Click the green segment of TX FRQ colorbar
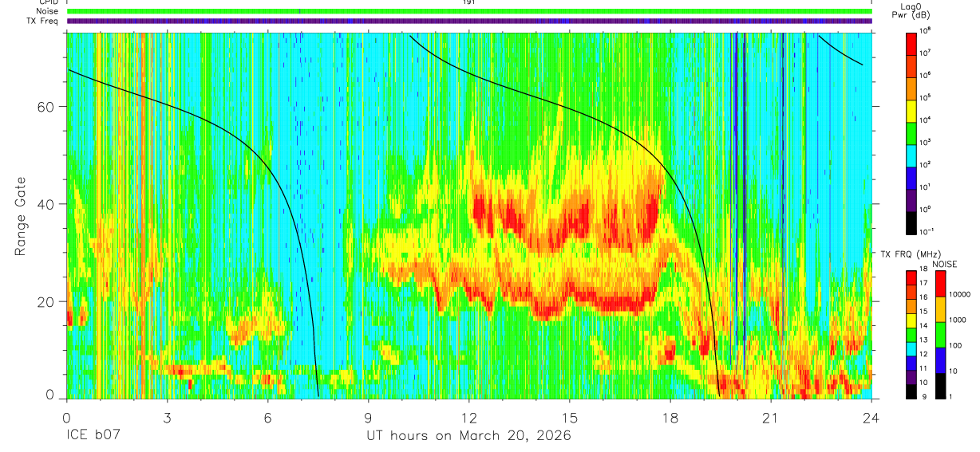 [x=911, y=335]
